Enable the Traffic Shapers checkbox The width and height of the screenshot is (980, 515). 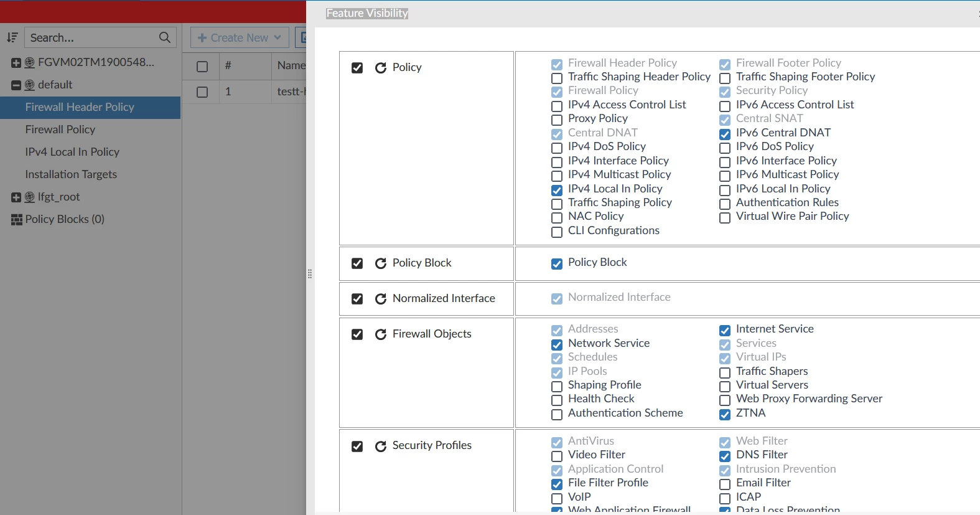click(725, 372)
